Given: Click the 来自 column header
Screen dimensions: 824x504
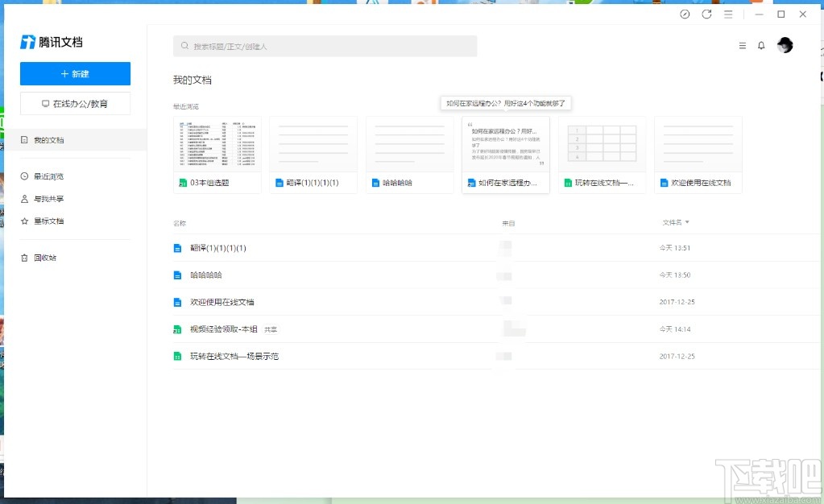Looking at the screenshot, I should coord(508,223).
